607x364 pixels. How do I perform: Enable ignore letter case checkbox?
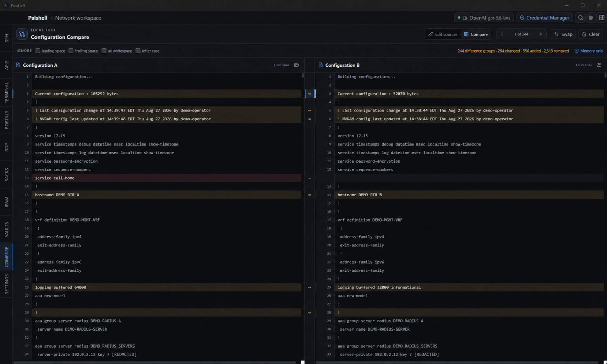pos(138,51)
